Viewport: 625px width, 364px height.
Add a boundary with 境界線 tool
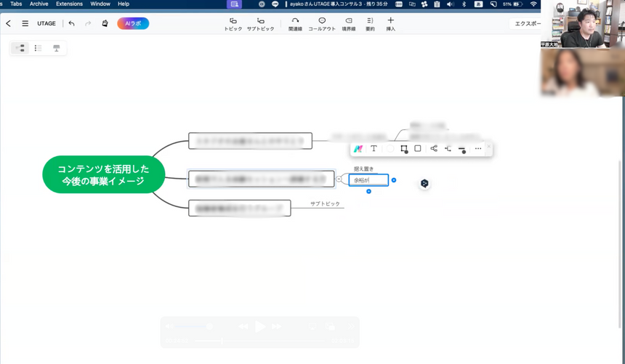pyautogui.click(x=348, y=23)
